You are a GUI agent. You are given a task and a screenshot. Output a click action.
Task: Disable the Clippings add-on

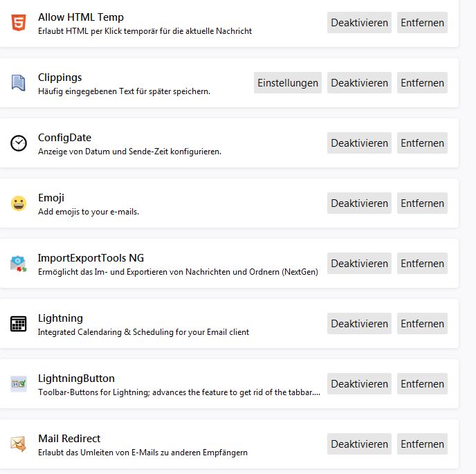coord(359,83)
